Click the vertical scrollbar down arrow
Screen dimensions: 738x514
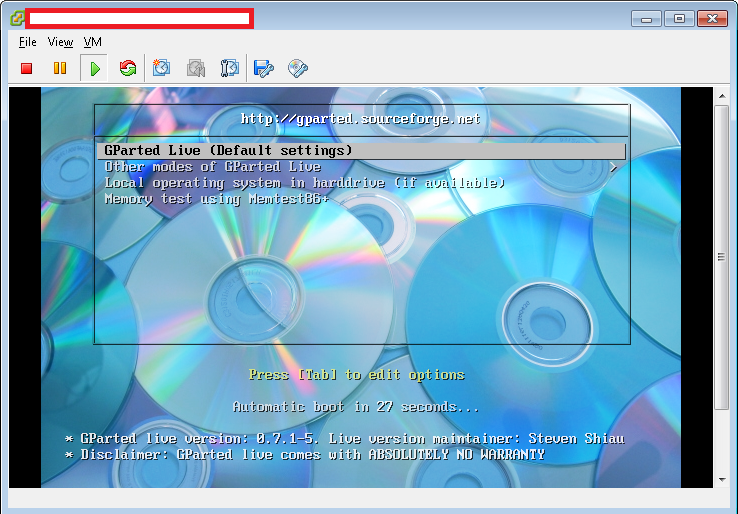click(x=722, y=480)
